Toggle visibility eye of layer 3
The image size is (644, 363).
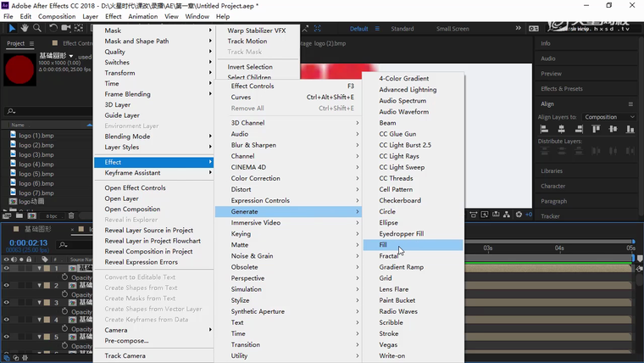tap(7, 302)
